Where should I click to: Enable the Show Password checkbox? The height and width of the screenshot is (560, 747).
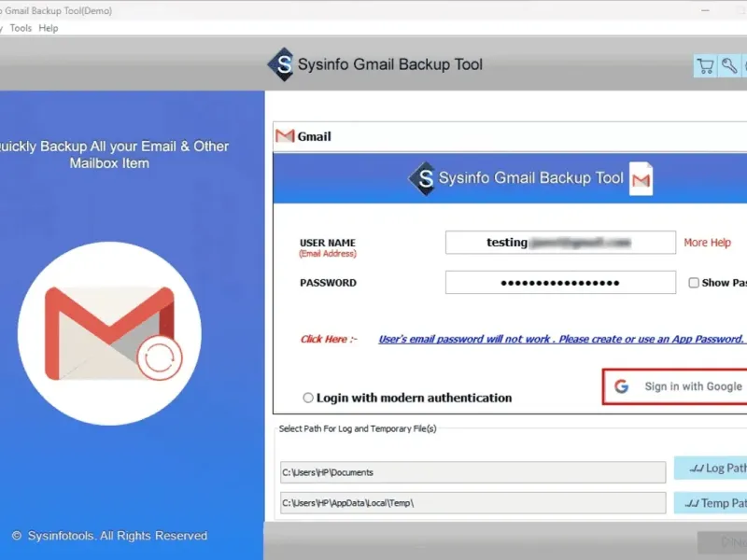[x=694, y=283]
